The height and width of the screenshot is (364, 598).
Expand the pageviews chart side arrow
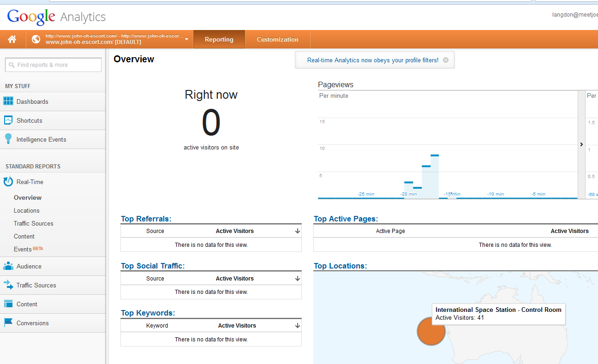[581, 144]
